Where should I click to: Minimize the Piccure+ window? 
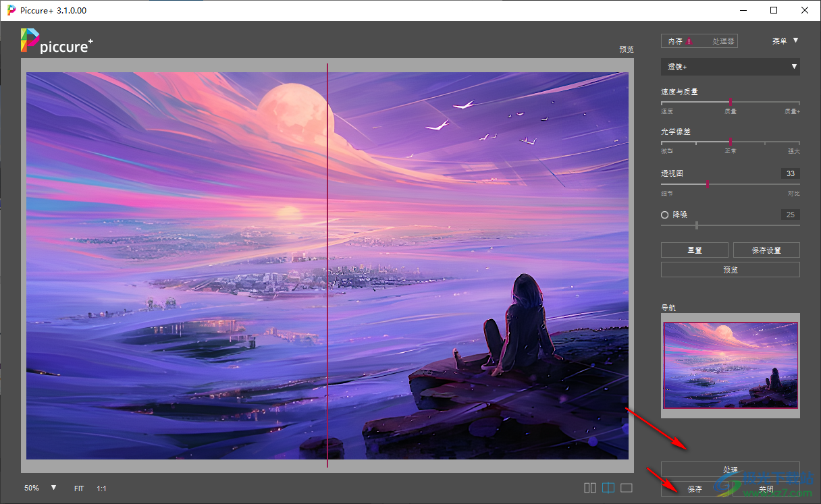pos(743,10)
